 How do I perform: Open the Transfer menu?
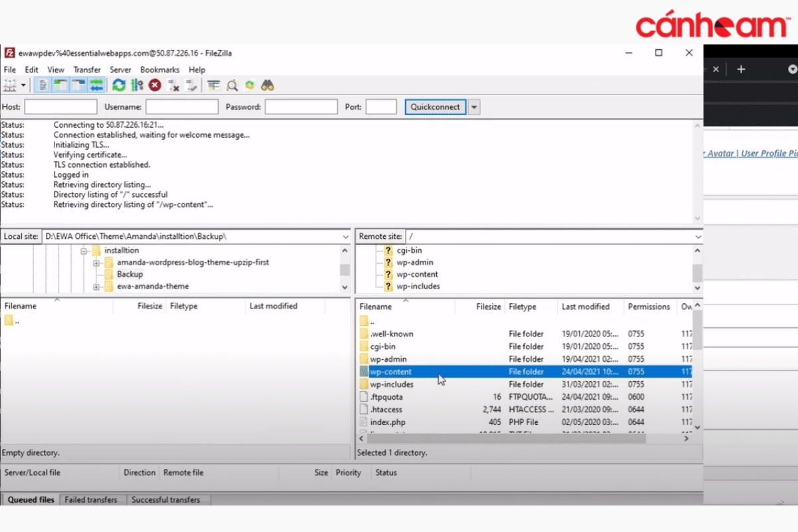pos(87,70)
